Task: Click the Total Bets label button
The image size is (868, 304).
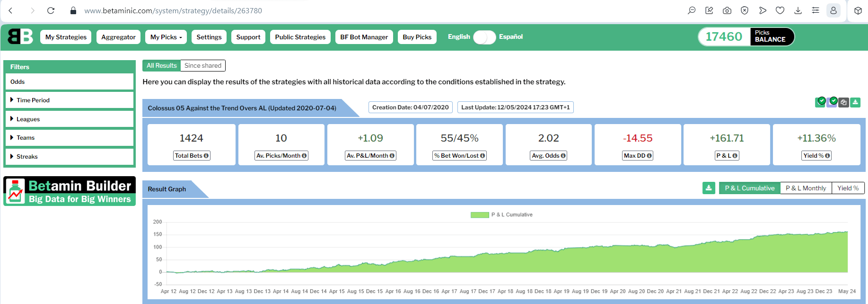Action: 192,156
